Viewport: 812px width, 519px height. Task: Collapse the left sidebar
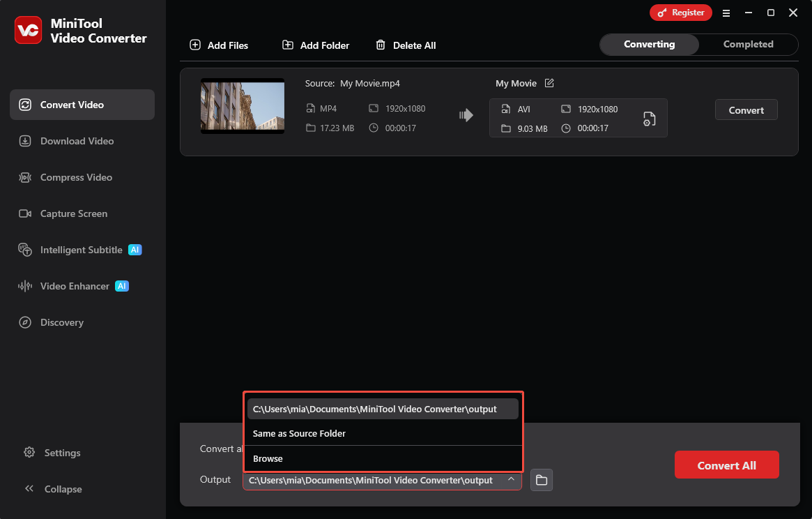tap(52, 489)
